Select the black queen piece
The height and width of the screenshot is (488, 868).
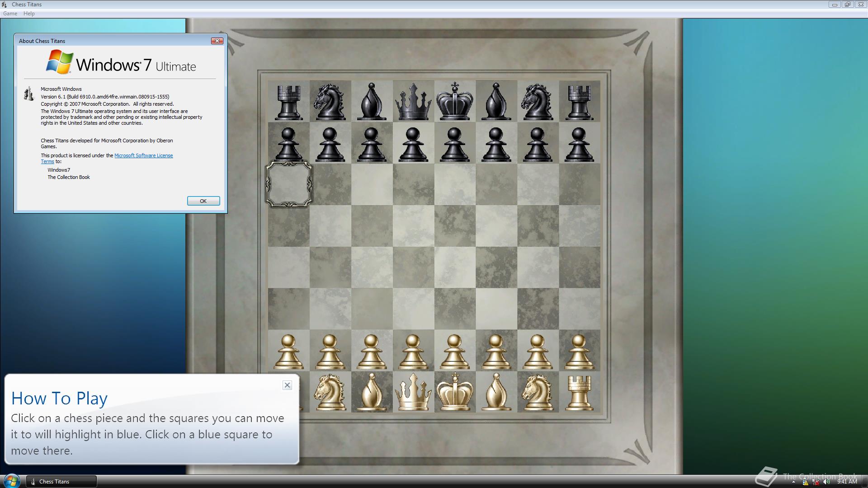coord(413,101)
